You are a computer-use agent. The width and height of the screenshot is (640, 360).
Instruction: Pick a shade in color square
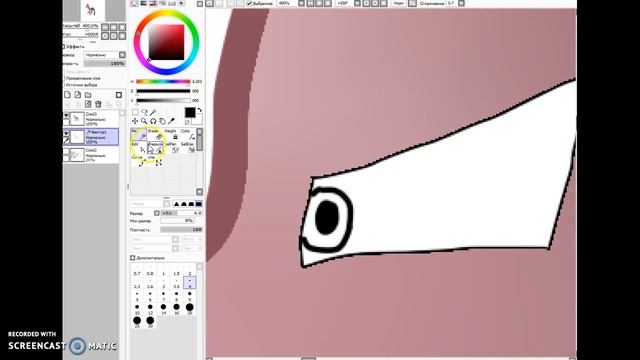coord(166,42)
